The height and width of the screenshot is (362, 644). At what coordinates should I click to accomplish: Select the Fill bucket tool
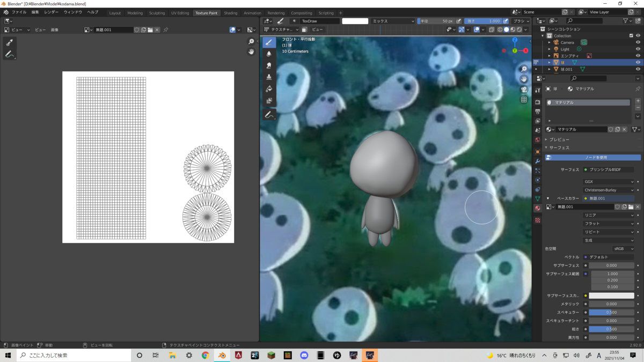coord(269,88)
